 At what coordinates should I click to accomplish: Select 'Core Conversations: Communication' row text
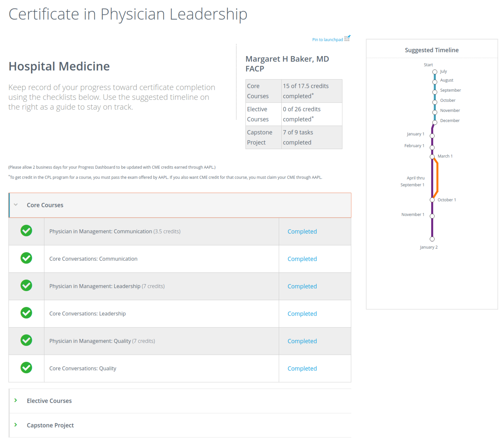point(93,259)
